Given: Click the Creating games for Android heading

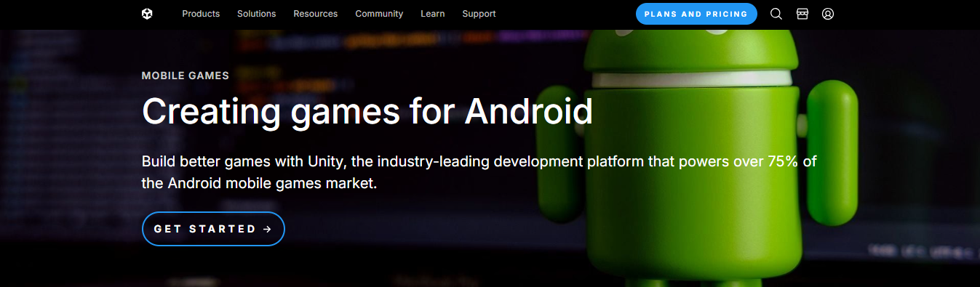Looking at the screenshot, I should pyautogui.click(x=367, y=112).
